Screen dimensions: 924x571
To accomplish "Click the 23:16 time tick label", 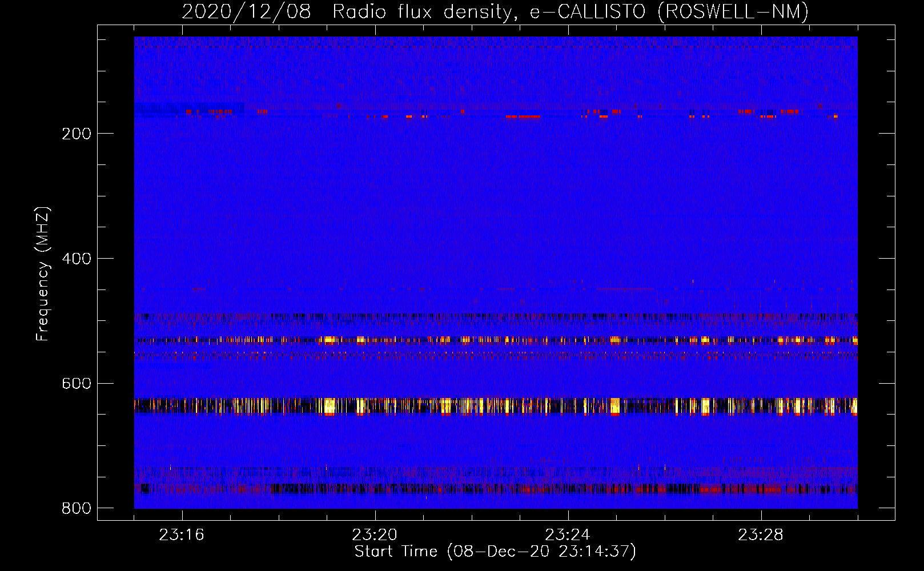I will click(182, 535).
